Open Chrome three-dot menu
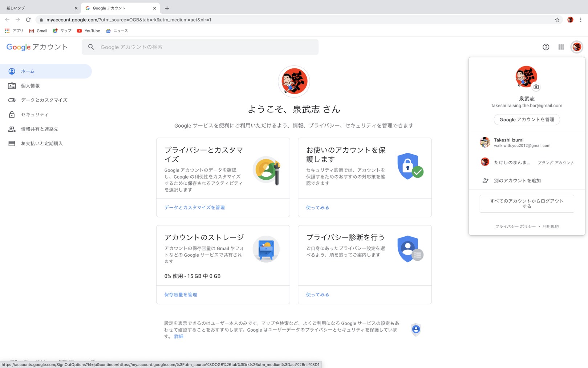The height and width of the screenshot is (368, 588). tap(581, 20)
